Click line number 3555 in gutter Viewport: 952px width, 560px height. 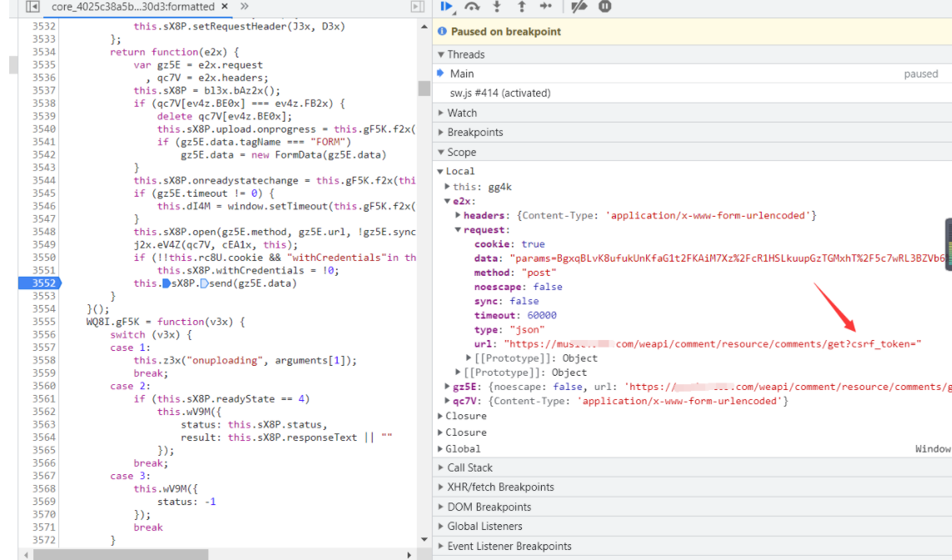click(x=43, y=322)
